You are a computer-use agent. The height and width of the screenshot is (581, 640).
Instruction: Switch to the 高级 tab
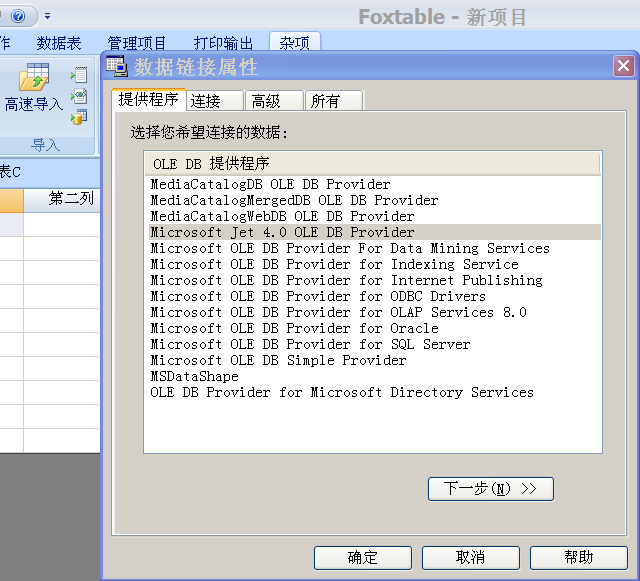point(274,101)
